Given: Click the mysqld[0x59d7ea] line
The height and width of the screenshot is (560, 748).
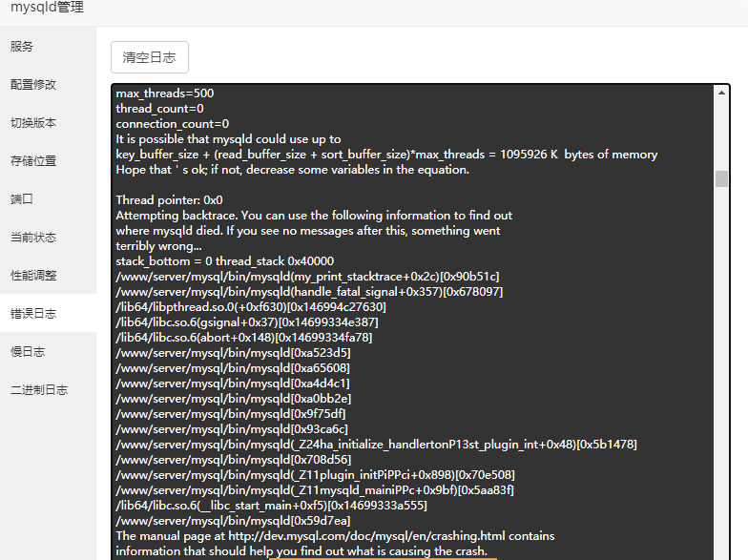Looking at the screenshot, I should coord(233,521).
